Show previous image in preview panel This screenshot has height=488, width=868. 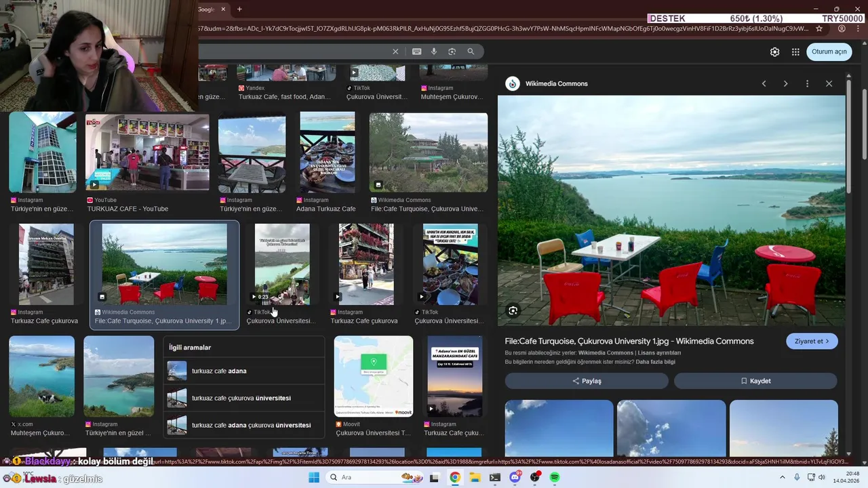(x=764, y=83)
